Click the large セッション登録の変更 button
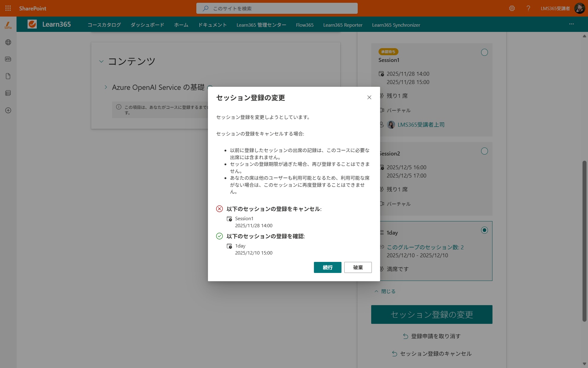The height and width of the screenshot is (368, 588). click(432, 314)
